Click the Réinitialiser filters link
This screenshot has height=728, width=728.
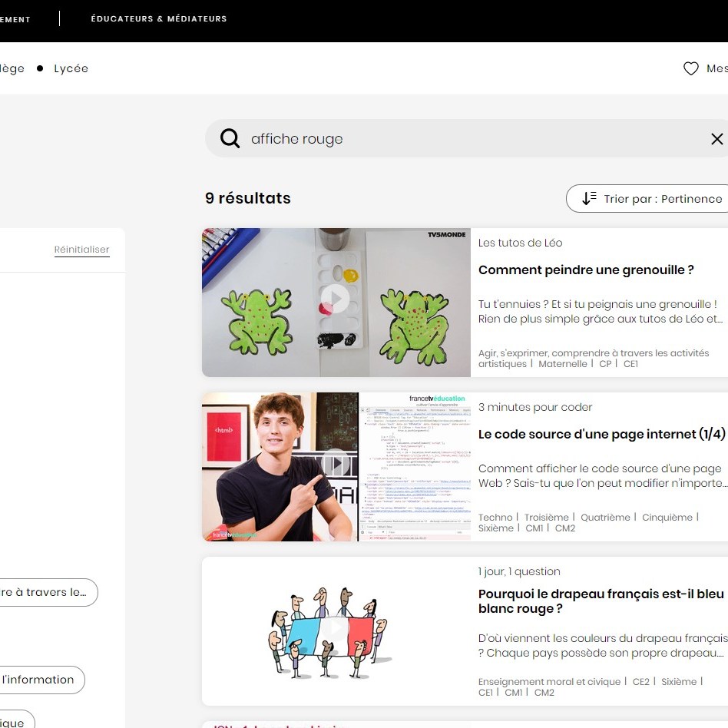point(81,250)
